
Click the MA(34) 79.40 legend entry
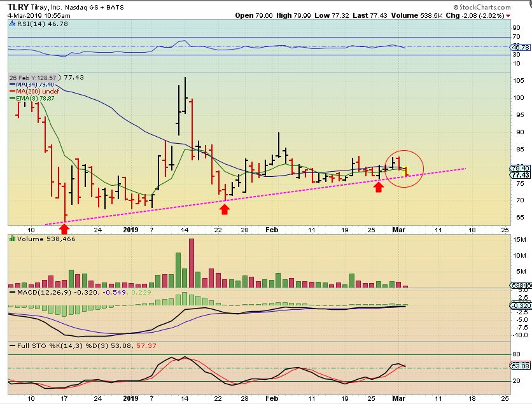(31, 85)
